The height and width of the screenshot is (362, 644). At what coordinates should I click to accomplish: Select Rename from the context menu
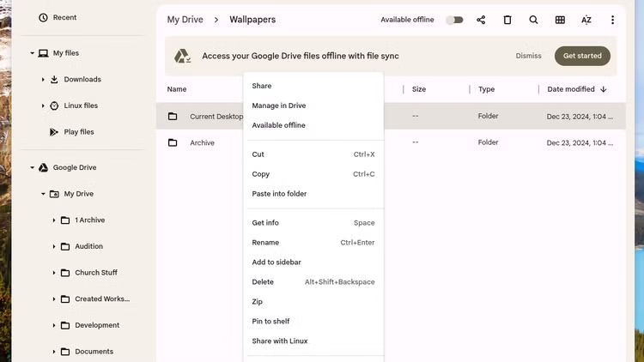[x=265, y=243]
